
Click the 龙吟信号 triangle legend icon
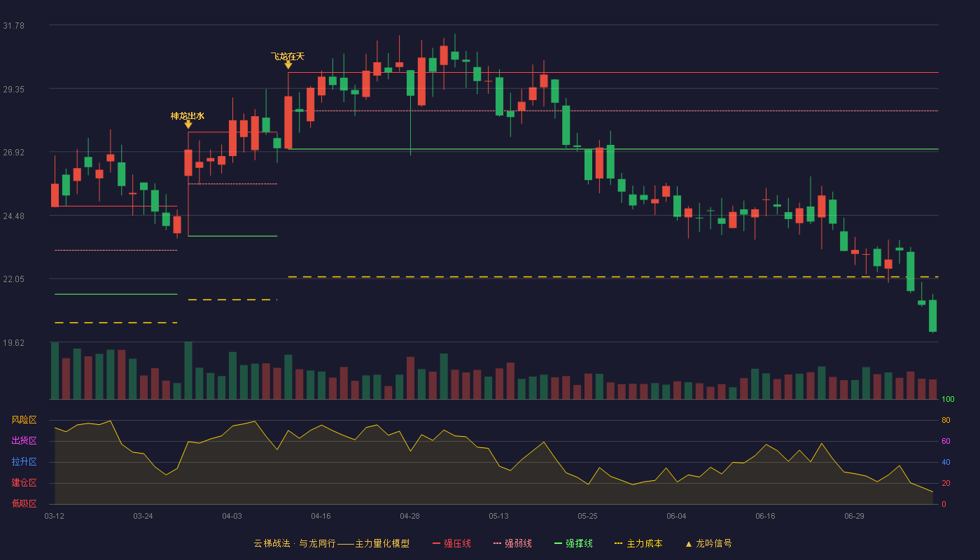click(x=688, y=544)
